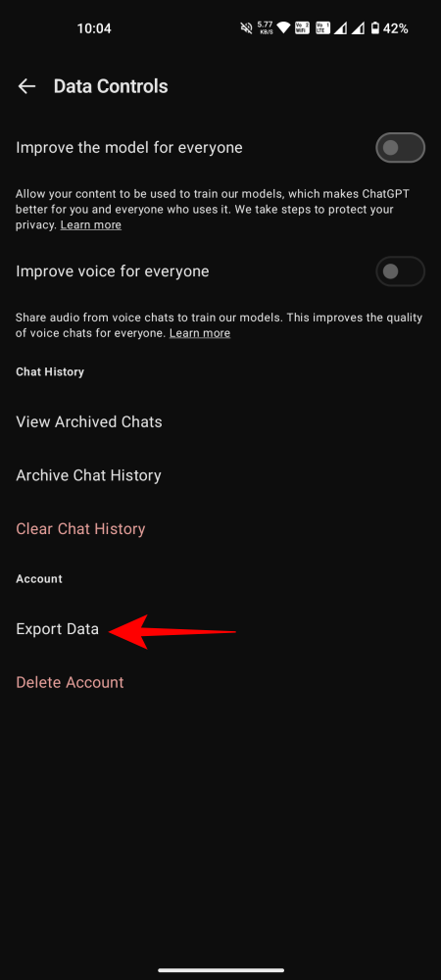Tap the home gesture bar at screen bottom
This screenshot has height=980, width=441.
(220, 970)
